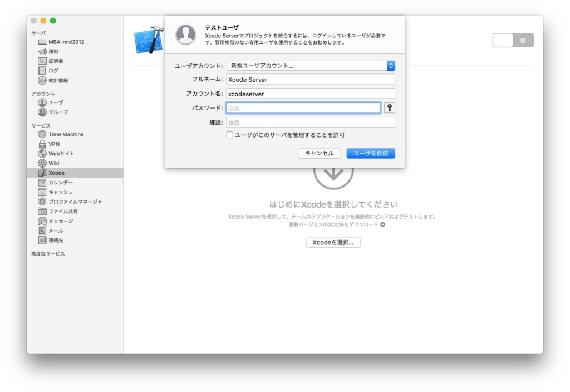Click the yellow minimize window button
Image resolution: width=570 pixels, height=392 pixels.
coord(43,21)
